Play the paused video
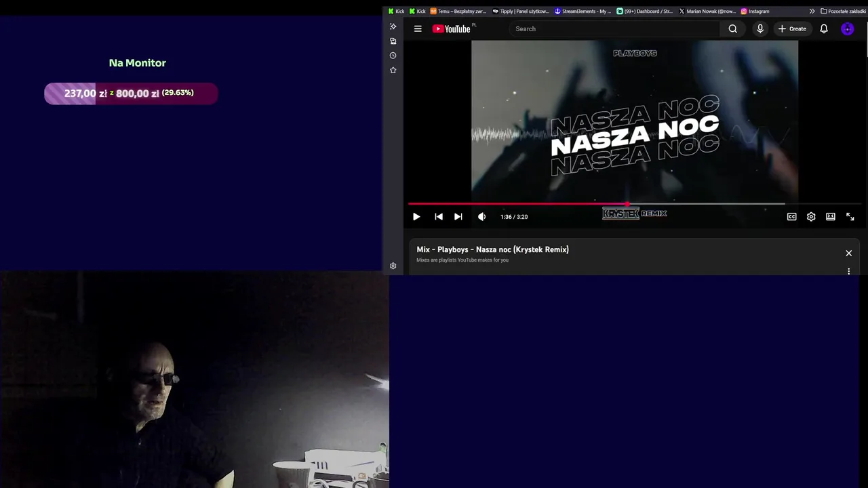Viewport: 868px width, 488px height. [x=416, y=217]
